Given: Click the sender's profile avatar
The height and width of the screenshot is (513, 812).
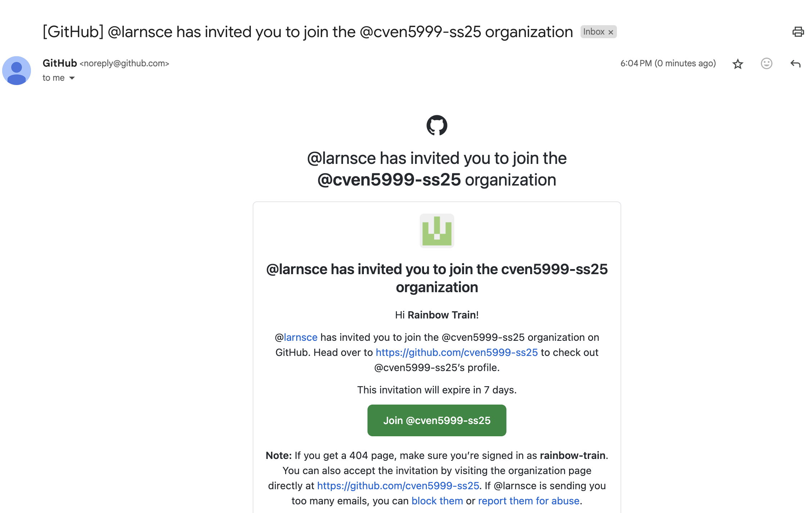Looking at the screenshot, I should point(17,71).
